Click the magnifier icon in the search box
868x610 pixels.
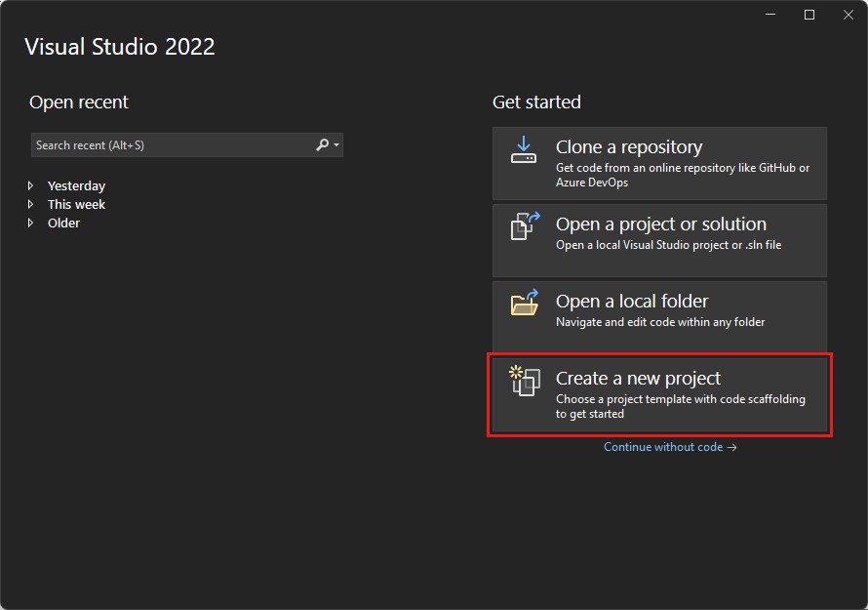pyautogui.click(x=322, y=144)
